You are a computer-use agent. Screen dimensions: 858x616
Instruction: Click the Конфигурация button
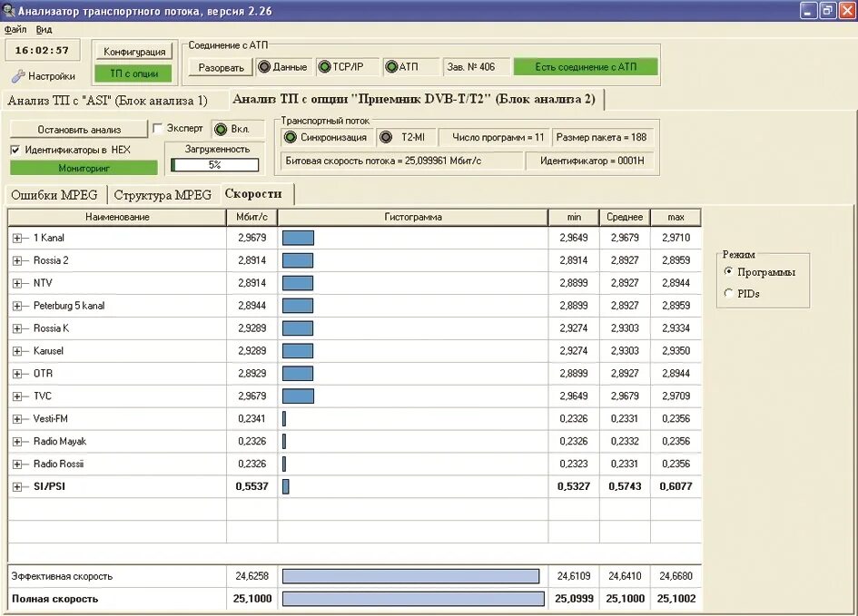coord(134,52)
